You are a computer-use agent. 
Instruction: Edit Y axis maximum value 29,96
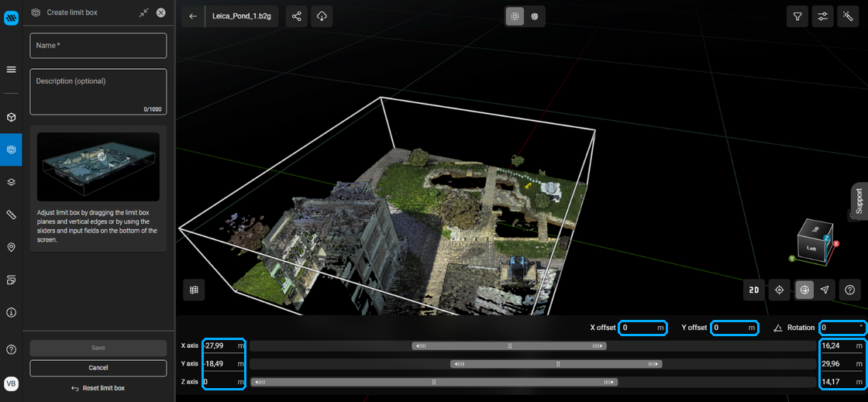coord(842,364)
